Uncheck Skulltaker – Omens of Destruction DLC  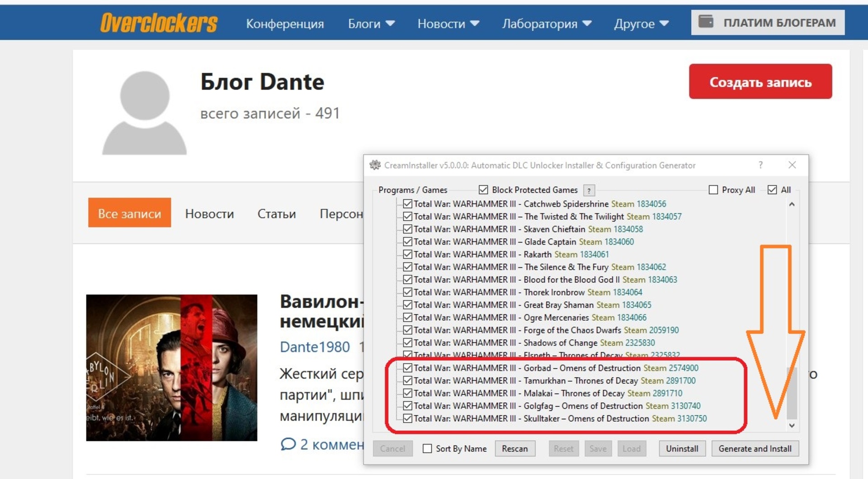click(x=408, y=419)
